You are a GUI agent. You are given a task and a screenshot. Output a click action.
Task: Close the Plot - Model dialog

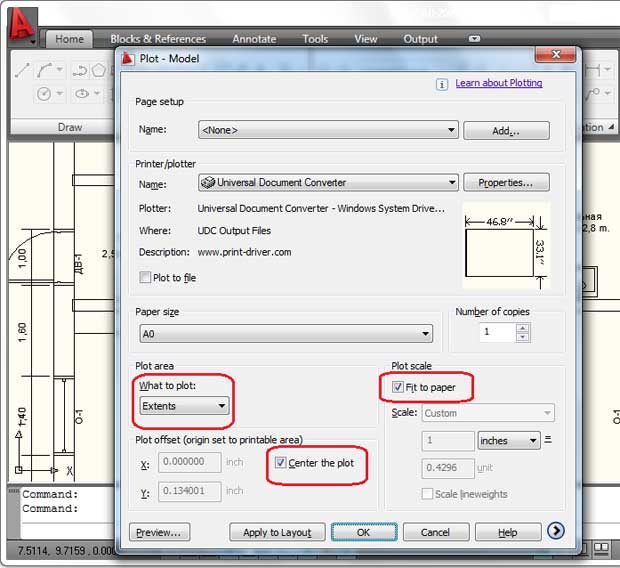pyautogui.click(x=556, y=55)
